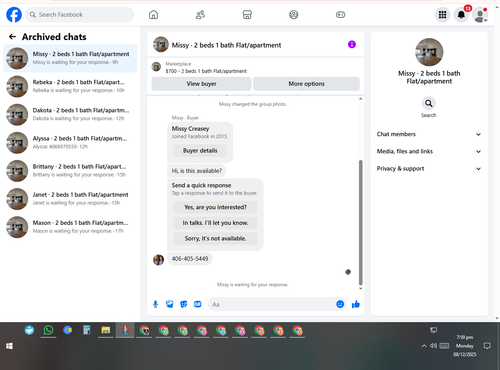
Task: Open the notifications bell
Action: click(461, 15)
